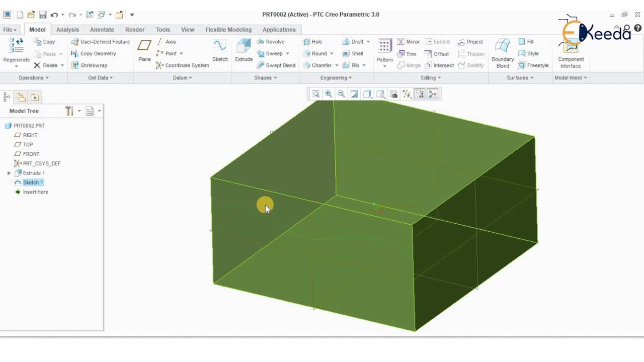Click the Refit view icon
Image resolution: width=644 pixels, height=362 pixels.
[x=315, y=94]
